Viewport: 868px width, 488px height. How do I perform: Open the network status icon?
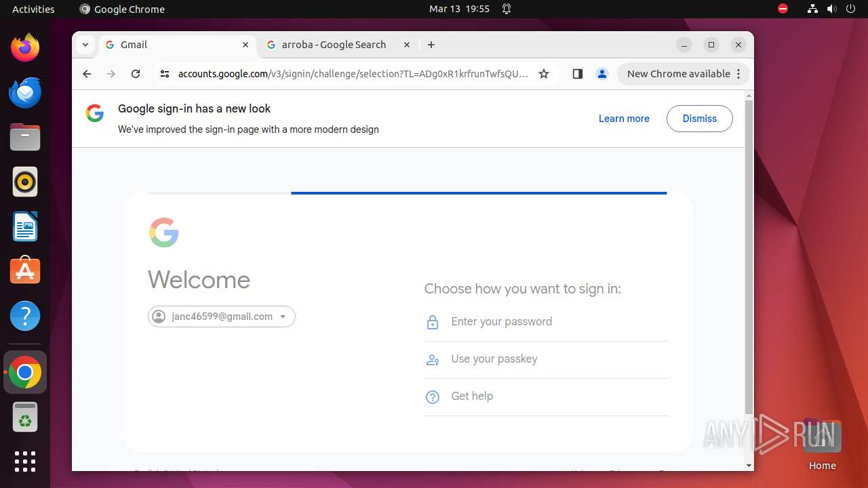812,9
